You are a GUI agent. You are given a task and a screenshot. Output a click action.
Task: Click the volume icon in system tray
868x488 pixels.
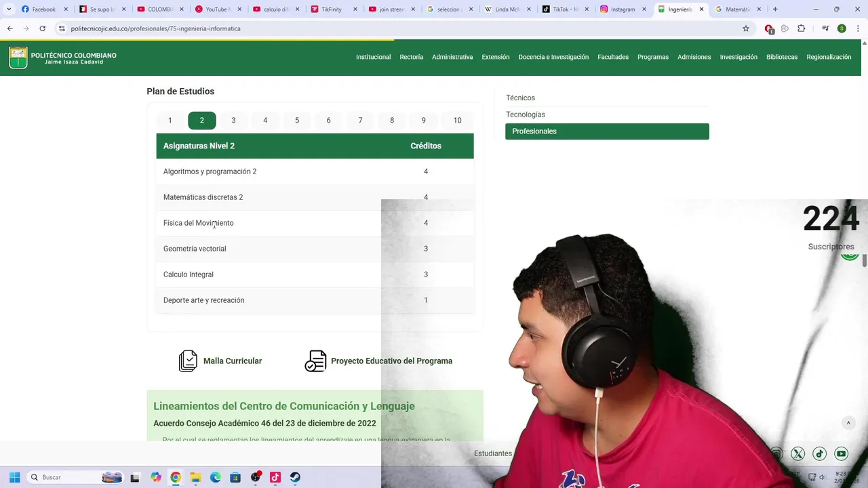pyautogui.click(x=823, y=477)
